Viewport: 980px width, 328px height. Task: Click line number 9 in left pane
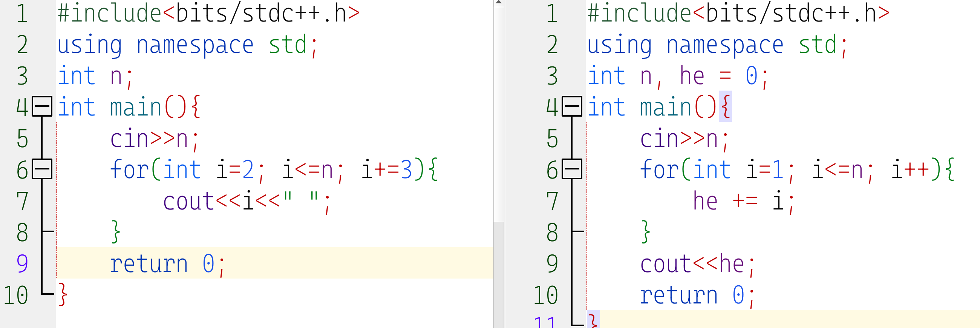22,263
